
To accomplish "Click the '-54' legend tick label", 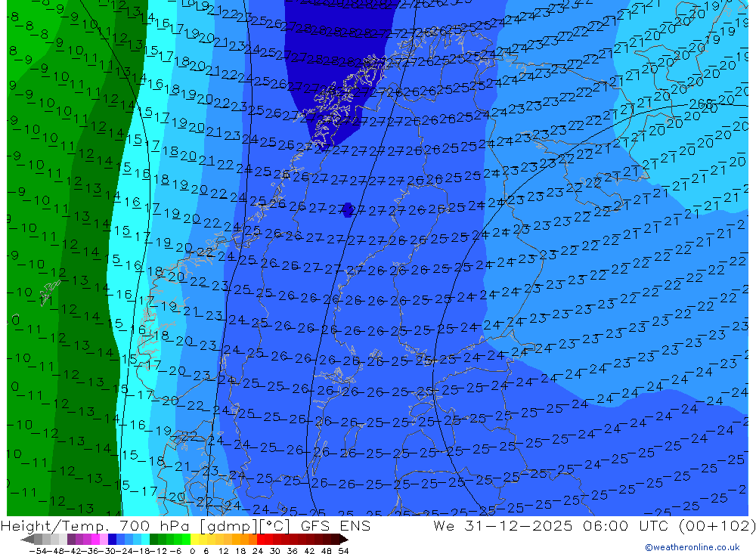I will 38,551.
